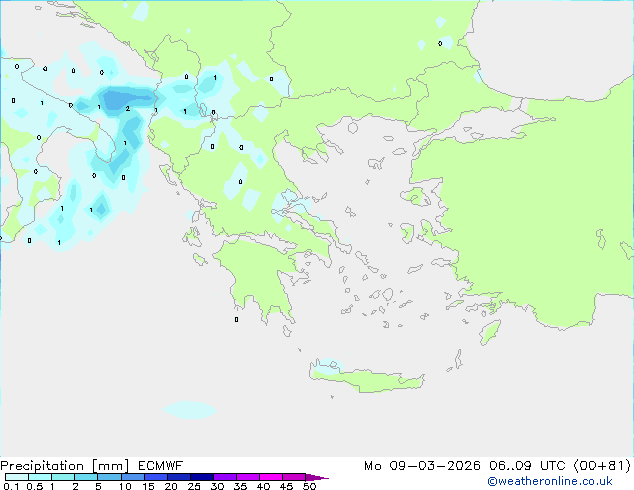Screen dimensions: 634x490
Task: Click the 25–30 mm dark navy legend swatch
Action: (x=202, y=477)
